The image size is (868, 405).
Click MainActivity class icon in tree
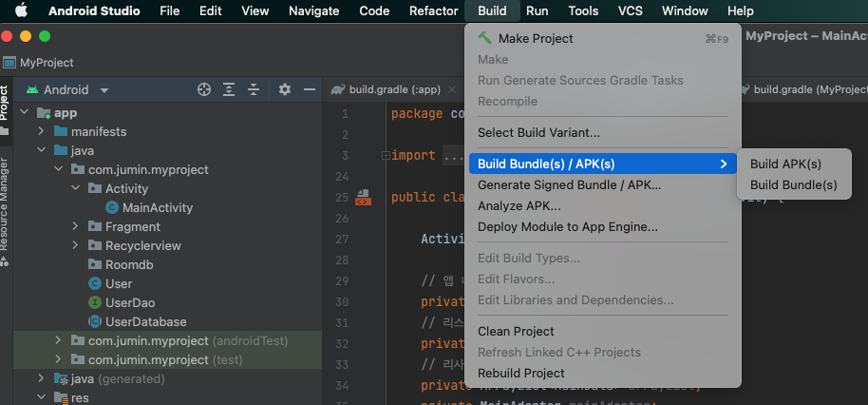pyautogui.click(x=112, y=208)
